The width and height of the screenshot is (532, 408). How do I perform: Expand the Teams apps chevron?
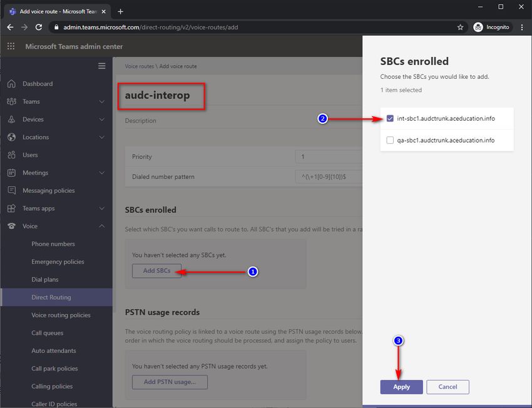point(102,208)
